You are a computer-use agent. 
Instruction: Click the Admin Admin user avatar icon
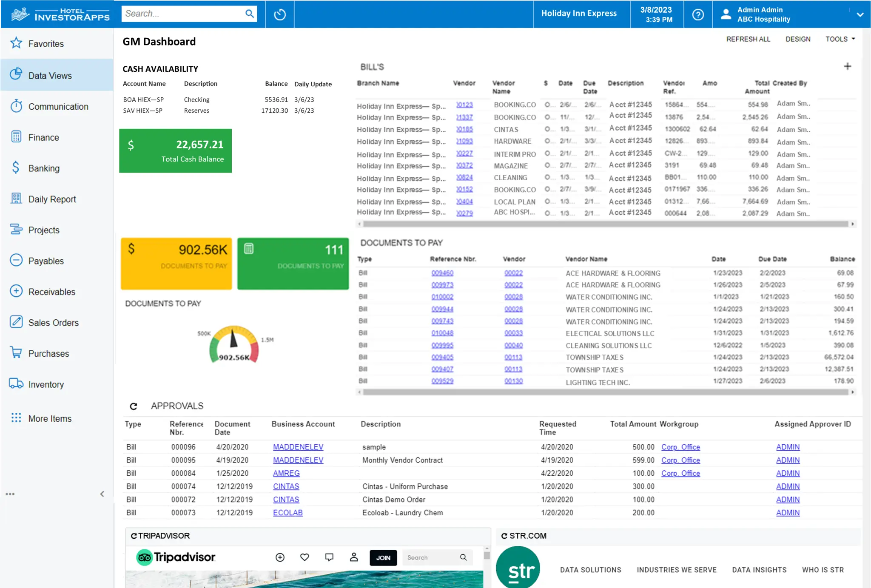coord(726,14)
